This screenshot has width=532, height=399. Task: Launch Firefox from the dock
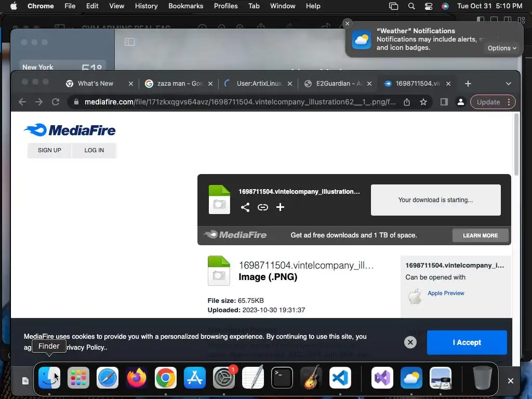tap(137, 378)
